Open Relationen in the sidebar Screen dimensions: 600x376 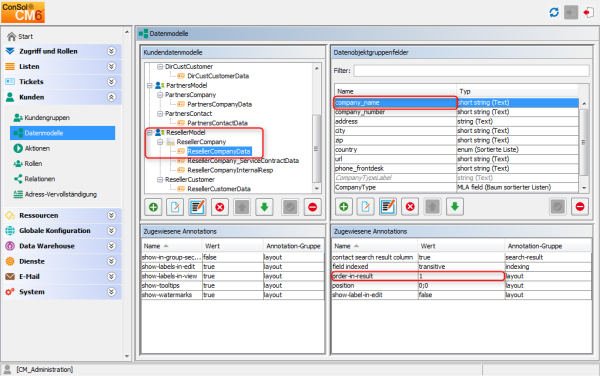[x=34, y=179]
